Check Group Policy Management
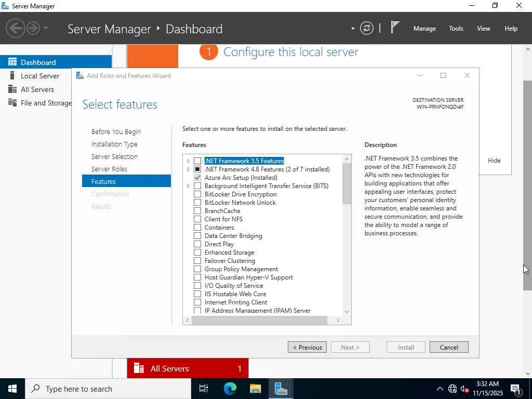 coord(197,269)
